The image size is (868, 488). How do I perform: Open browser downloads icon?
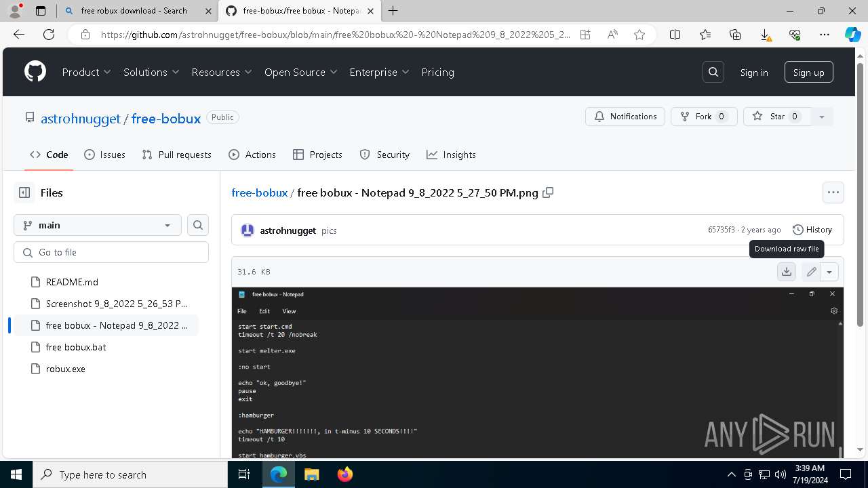point(765,35)
